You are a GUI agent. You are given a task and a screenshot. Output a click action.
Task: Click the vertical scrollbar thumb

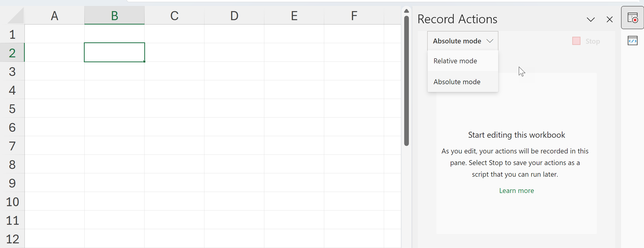click(407, 80)
